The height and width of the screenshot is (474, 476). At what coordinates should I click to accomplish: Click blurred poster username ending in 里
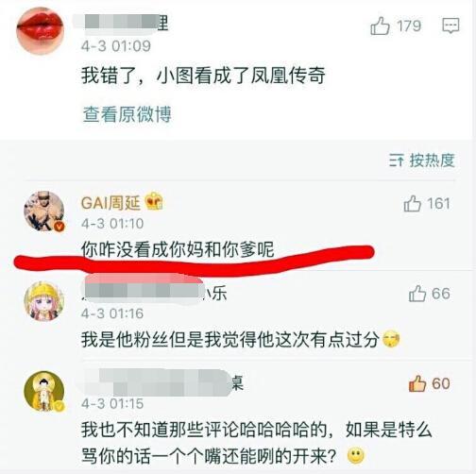tap(121, 24)
